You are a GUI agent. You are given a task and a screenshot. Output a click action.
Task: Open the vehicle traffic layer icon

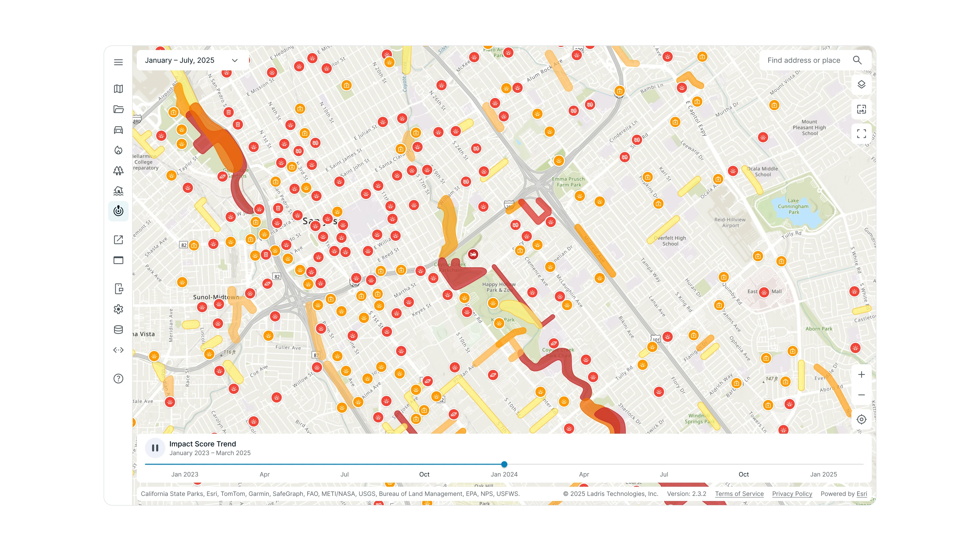[x=118, y=130]
